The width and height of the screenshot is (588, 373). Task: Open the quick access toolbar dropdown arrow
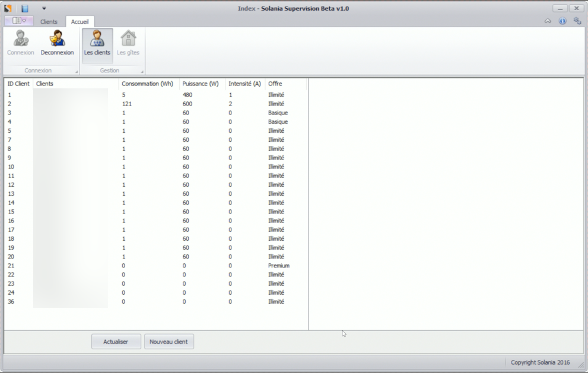click(44, 8)
